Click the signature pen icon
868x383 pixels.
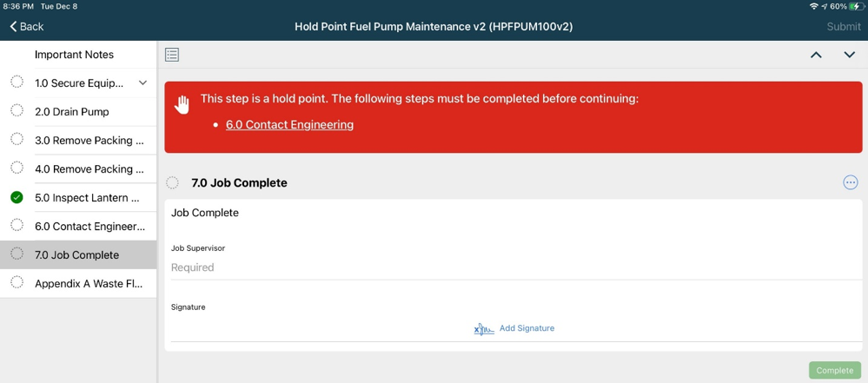484,329
